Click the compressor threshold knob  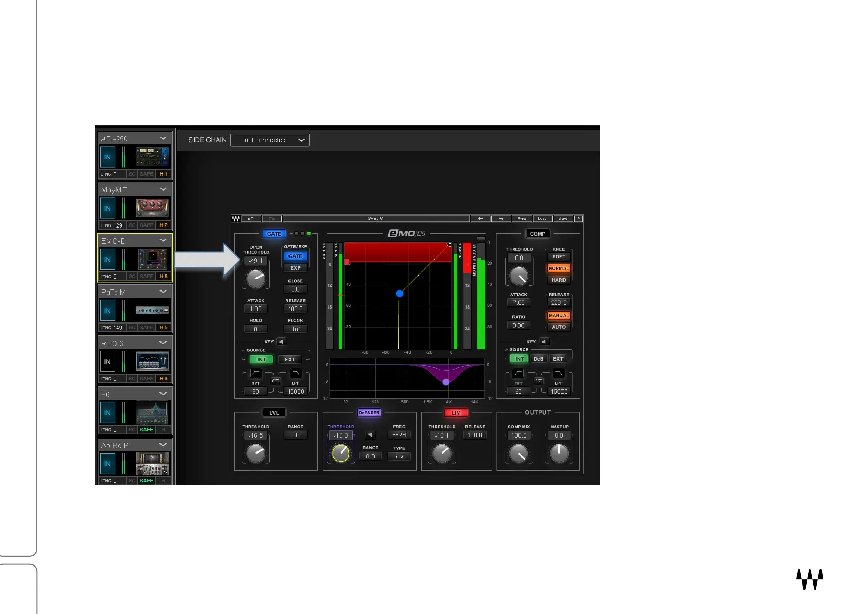click(x=519, y=276)
